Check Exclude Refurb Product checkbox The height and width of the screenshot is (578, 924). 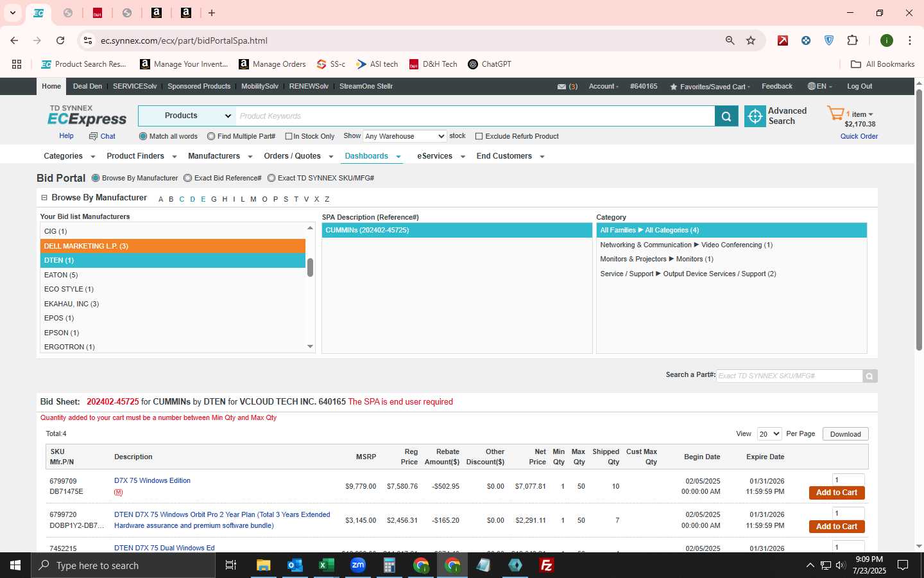tap(479, 136)
